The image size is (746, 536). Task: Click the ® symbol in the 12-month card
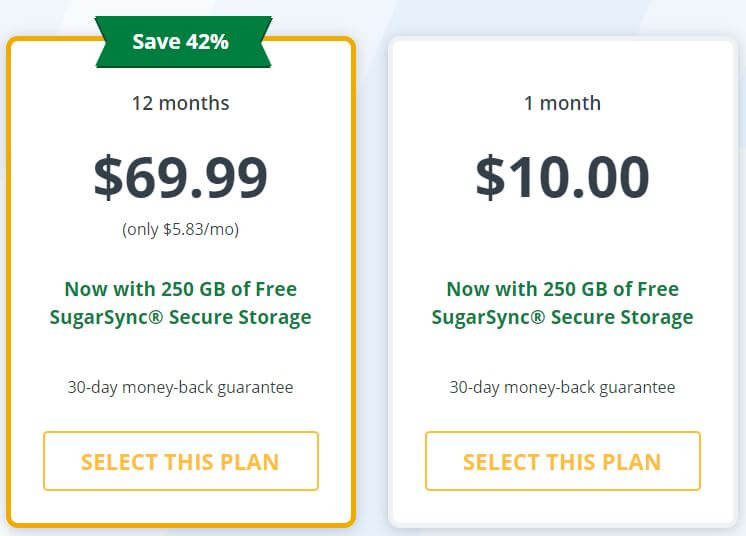[x=156, y=316]
